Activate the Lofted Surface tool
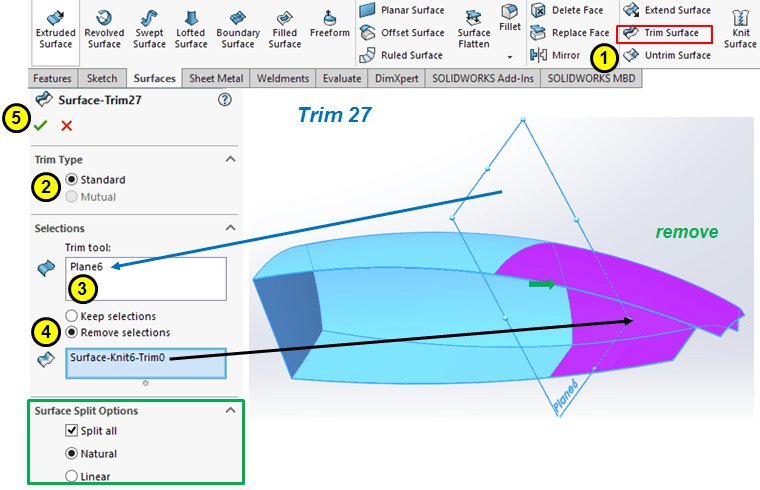The image size is (760, 490). (x=191, y=29)
